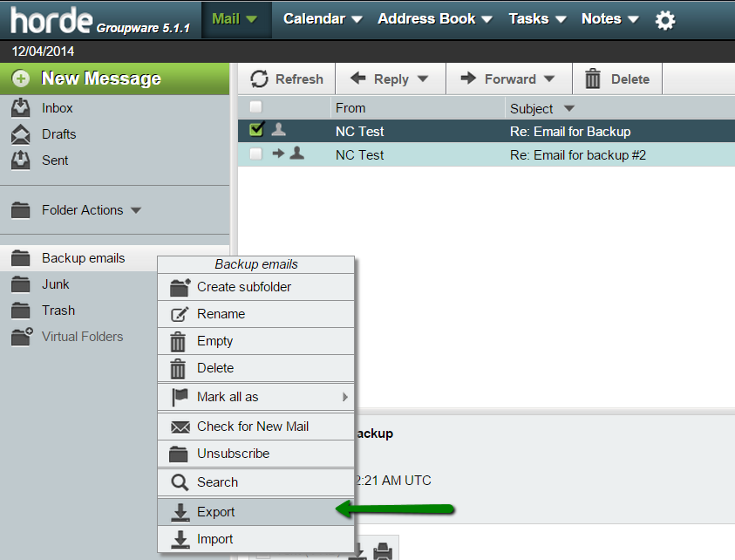This screenshot has height=560, width=735.
Task: Open the settings gear in the top bar
Action: (x=665, y=18)
